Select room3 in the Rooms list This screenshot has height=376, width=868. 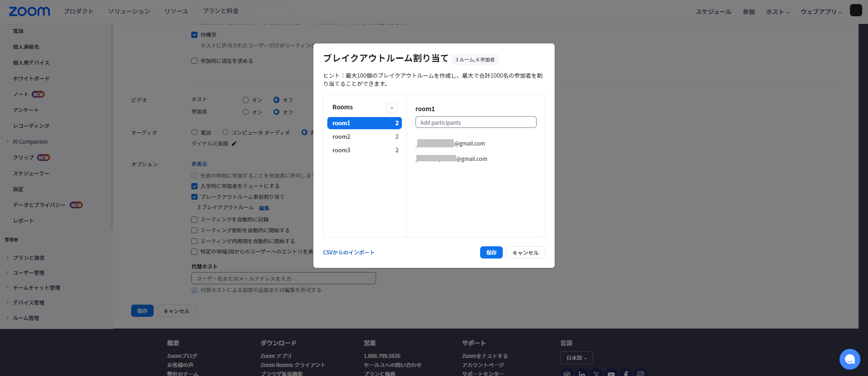coord(364,150)
